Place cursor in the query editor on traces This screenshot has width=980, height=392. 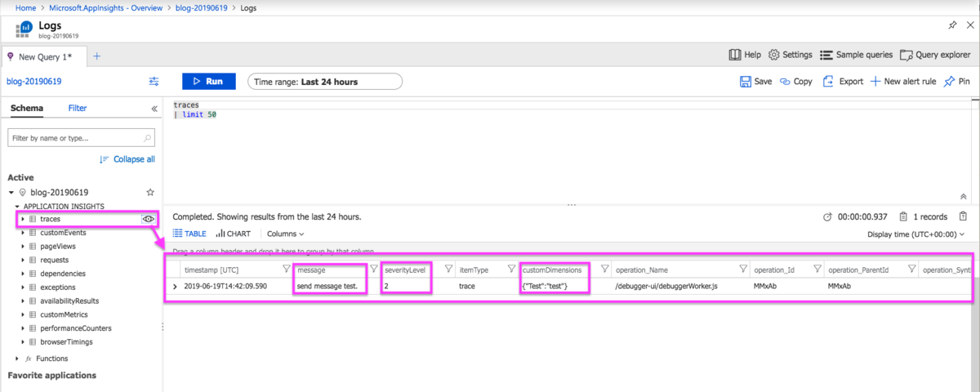(x=188, y=105)
